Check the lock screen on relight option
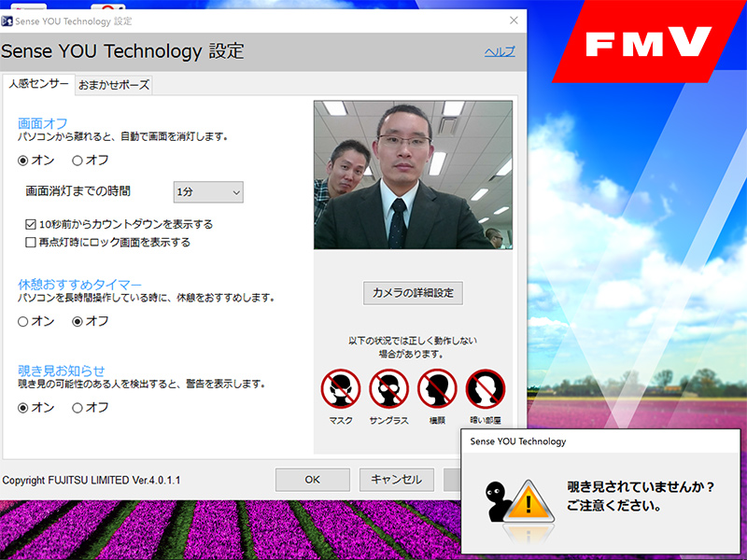 click(32, 243)
